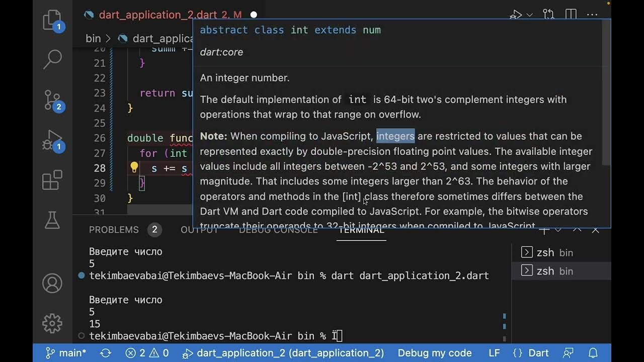
Task: Split the editor to the right
Action: [x=571, y=15]
